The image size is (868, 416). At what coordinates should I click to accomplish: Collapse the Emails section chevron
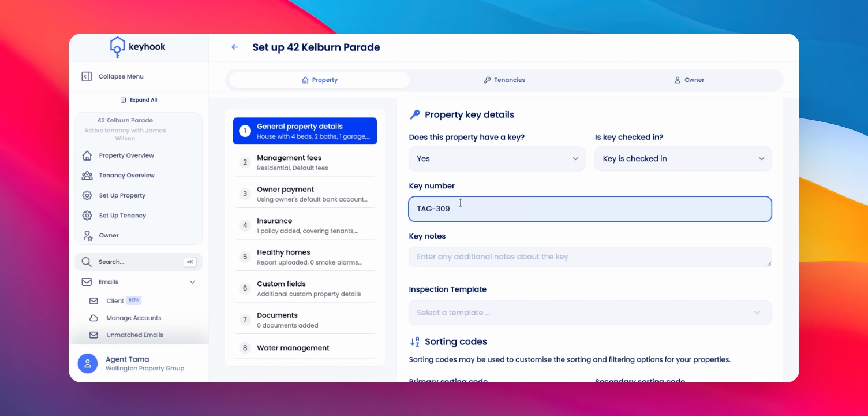pos(193,282)
